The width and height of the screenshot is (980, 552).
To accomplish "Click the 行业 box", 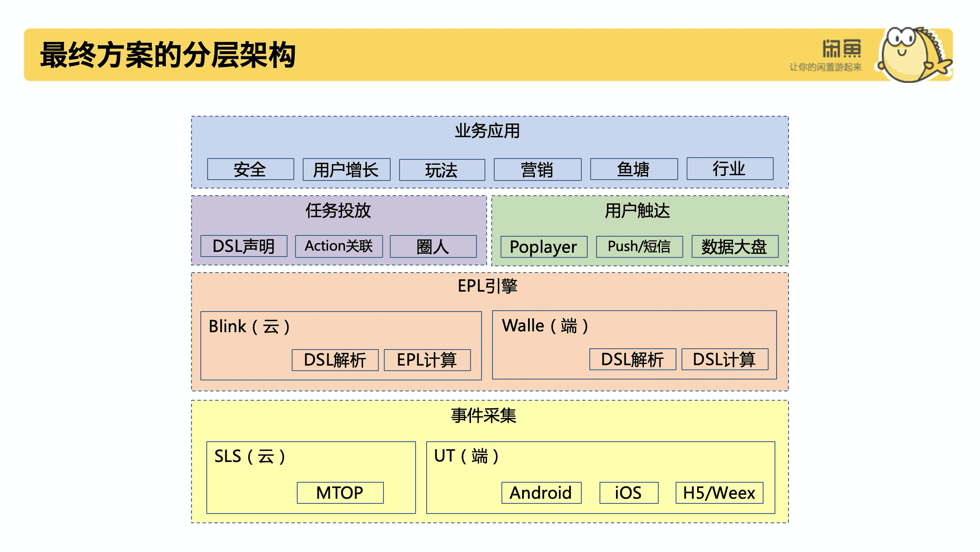I will coord(729,169).
